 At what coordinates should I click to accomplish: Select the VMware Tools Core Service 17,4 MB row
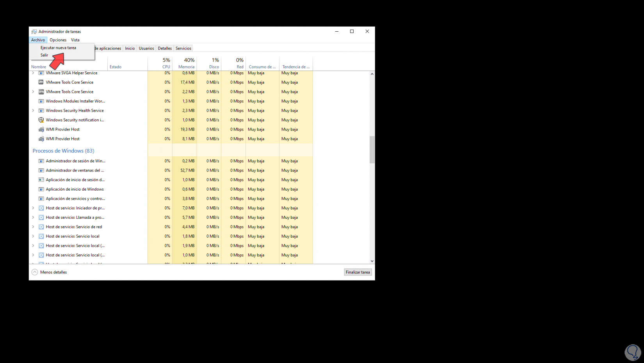[x=171, y=82]
